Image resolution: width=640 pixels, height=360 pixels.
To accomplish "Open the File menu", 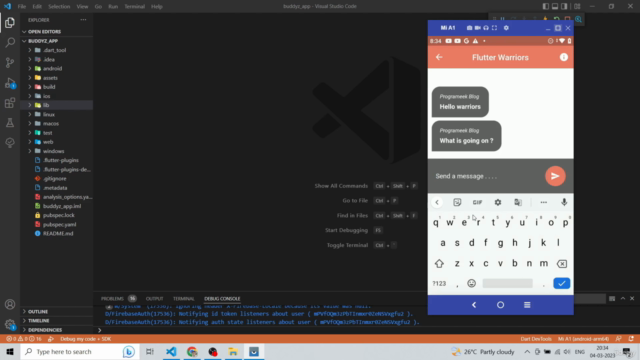I will pyautogui.click(x=22, y=7).
